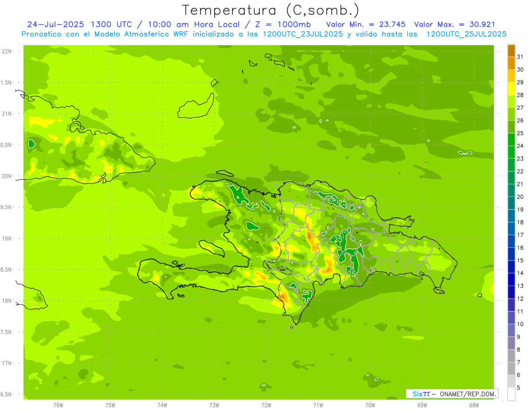Click the '71W' longitude label
The image size is (532, 411).
(318, 405)
